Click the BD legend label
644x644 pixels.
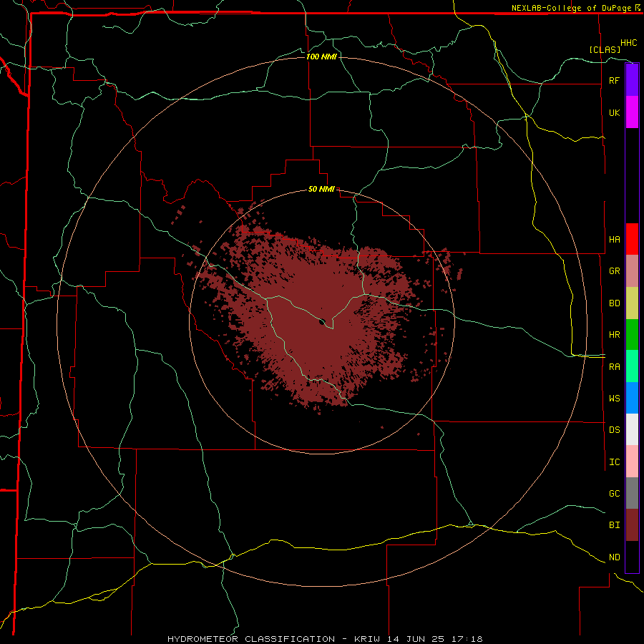(614, 303)
